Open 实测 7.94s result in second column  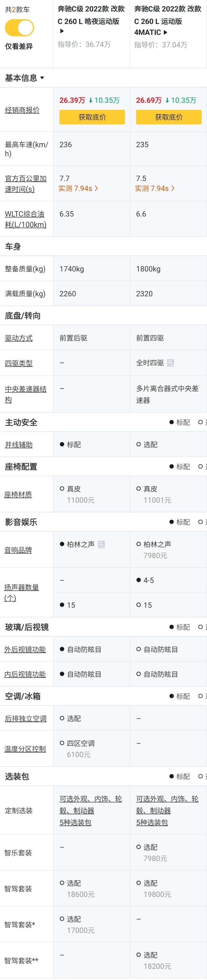pos(155,189)
